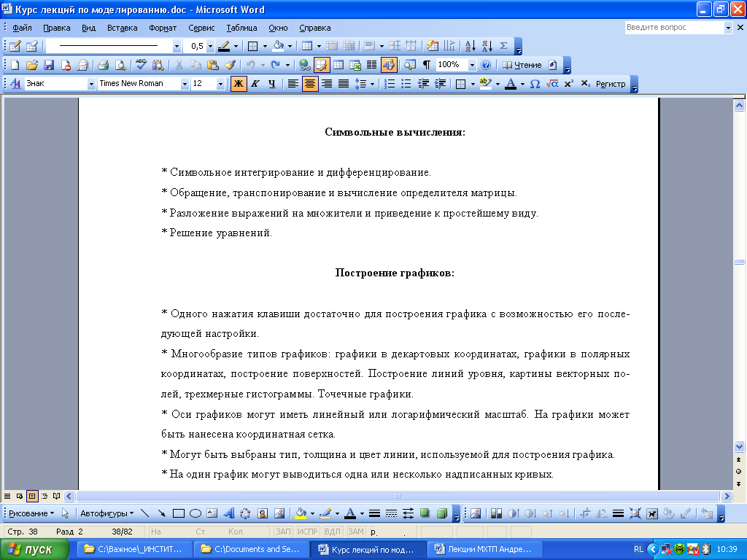Insert a hyperlink with the globe icon
Image resolution: width=747 pixels, height=560 pixels.
[x=304, y=65]
